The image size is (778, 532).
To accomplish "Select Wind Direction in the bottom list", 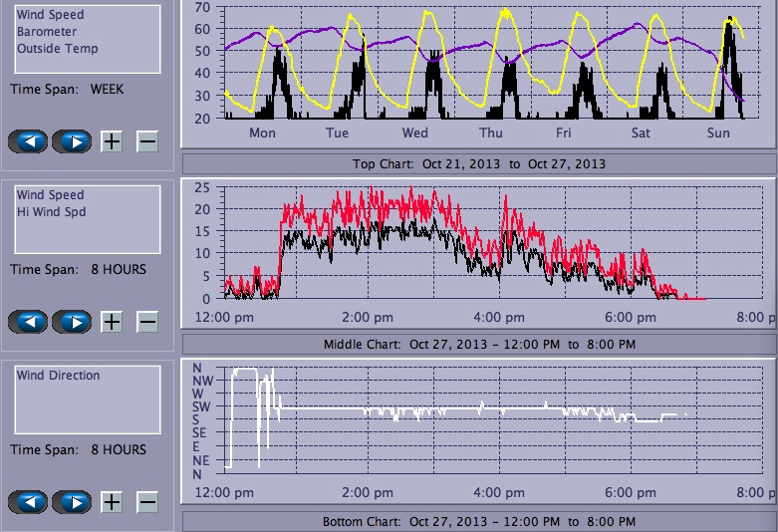I will click(x=58, y=376).
